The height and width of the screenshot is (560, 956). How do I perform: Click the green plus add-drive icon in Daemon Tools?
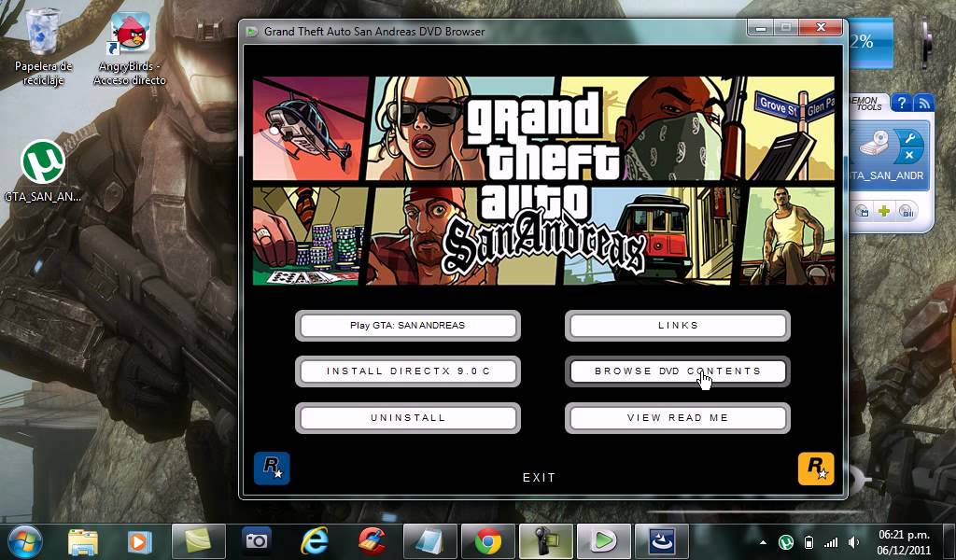click(x=883, y=212)
